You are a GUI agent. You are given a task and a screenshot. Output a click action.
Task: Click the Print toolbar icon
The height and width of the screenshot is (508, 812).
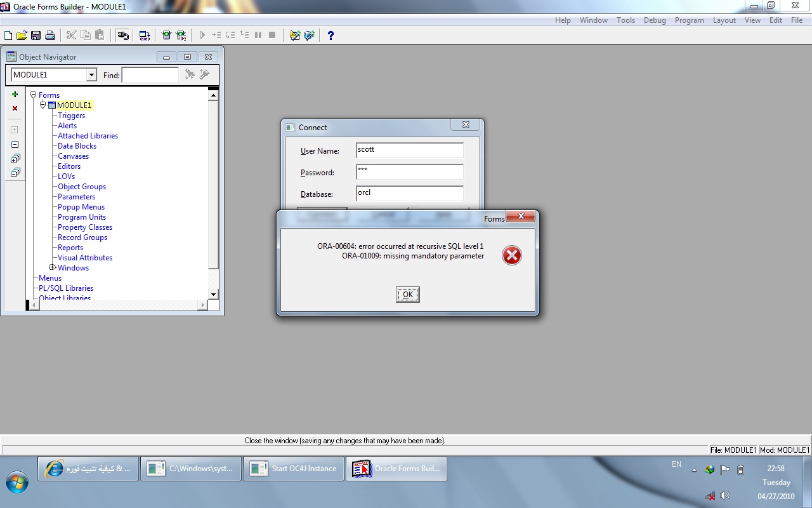50,36
